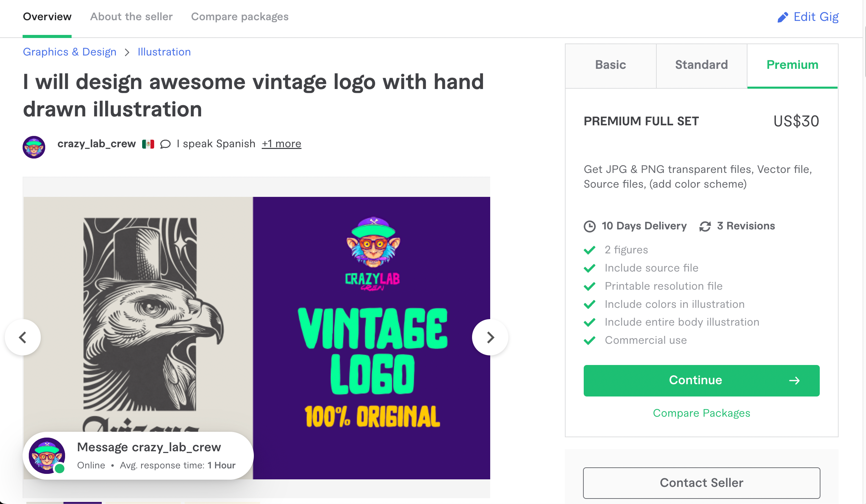Image resolution: width=866 pixels, height=504 pixels.
Task: Switch to About the seller section
Action: coord(131,17)
